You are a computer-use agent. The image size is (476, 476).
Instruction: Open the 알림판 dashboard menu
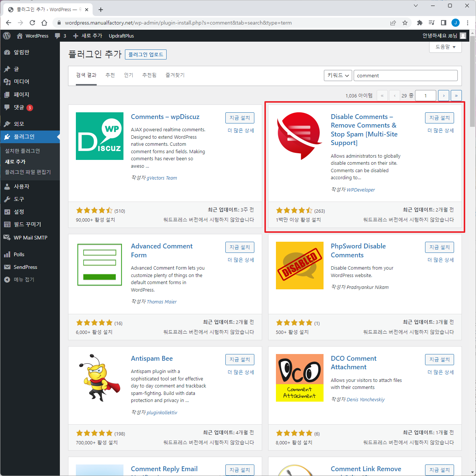30,52
